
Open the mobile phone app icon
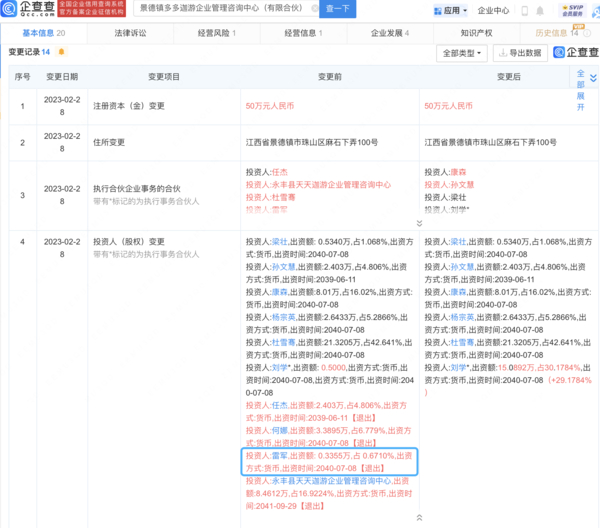(x=525, y=11)
